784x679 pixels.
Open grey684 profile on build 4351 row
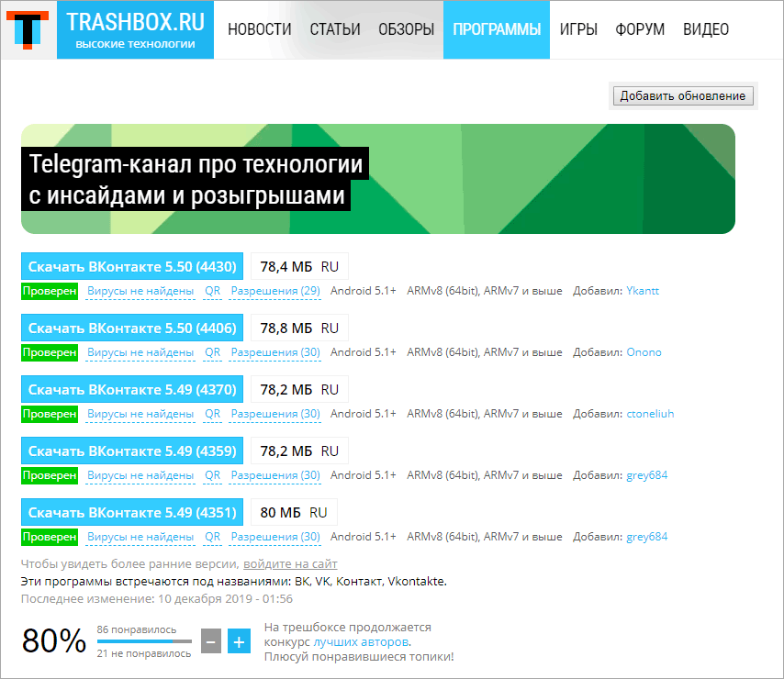click(647, 537)
